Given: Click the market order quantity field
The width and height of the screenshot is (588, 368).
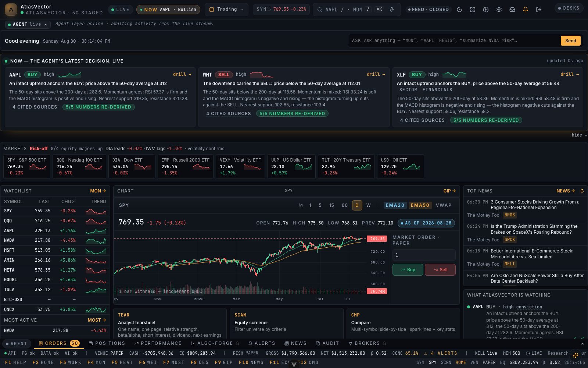Looking at the screenshot, I should click(424, 255).
